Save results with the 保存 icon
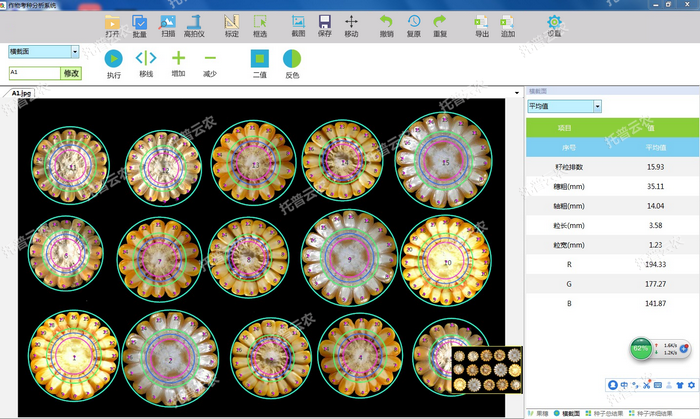The image size is (700, 419). [325, 22]
